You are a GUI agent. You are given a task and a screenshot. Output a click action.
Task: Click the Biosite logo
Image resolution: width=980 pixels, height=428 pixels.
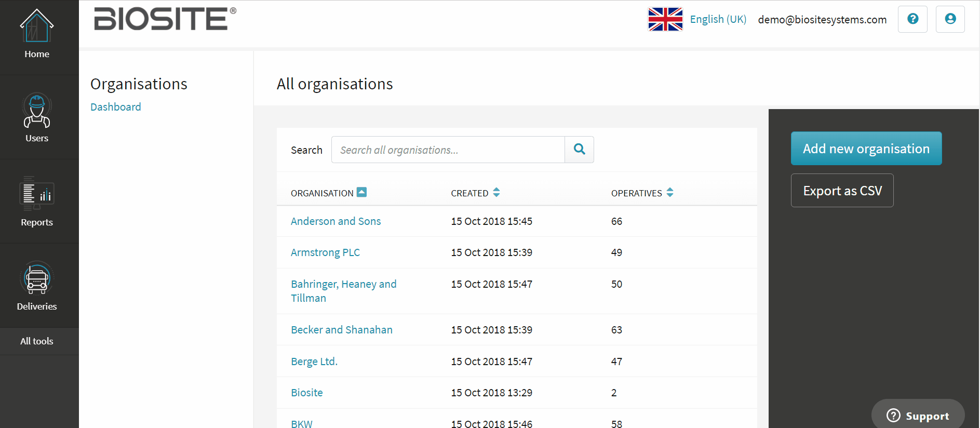pyautogui.click(x=165, y=19)
